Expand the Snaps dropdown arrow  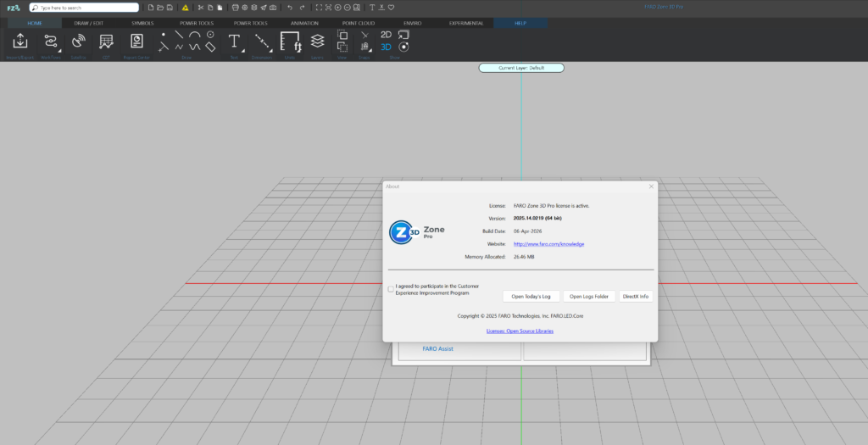370,51
